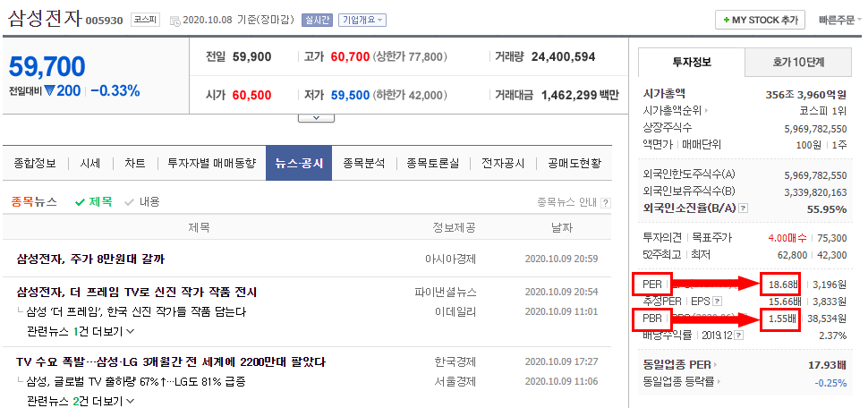868x408 pixels.
Task: Open the 전자공시 tab
Action: point(503,164)
